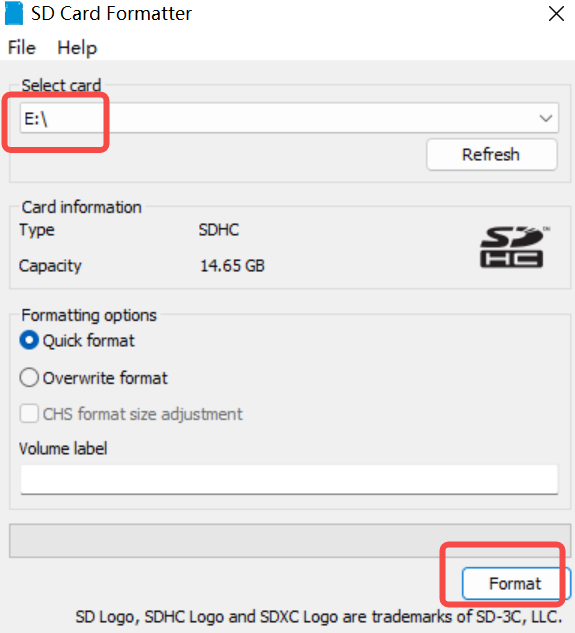Click the format progress bar
The width and height of the screenshot is (575, 633).
tap(290, 541)
